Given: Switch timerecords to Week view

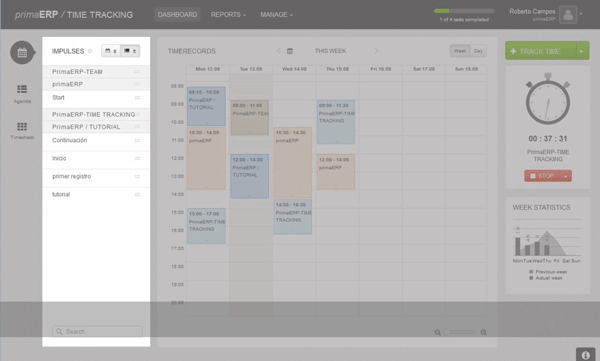Looking at the screenshot, I should pos(460,51).
